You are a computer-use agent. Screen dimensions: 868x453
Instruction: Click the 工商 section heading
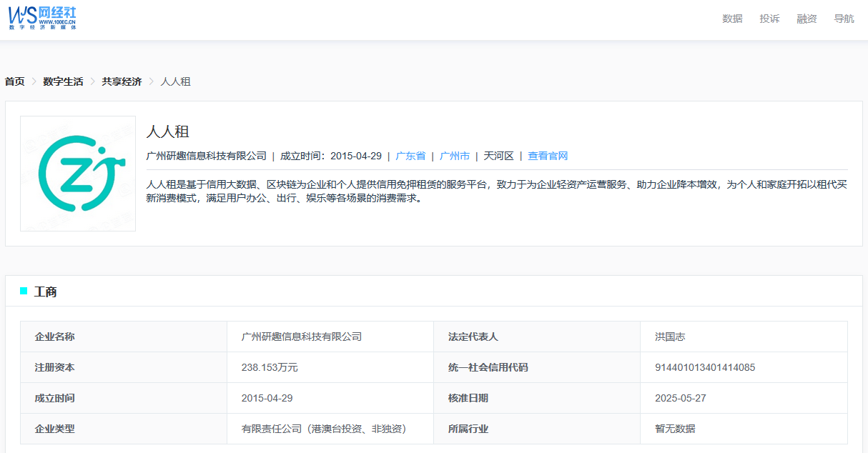pyautogui.click(x=46, y=292)
